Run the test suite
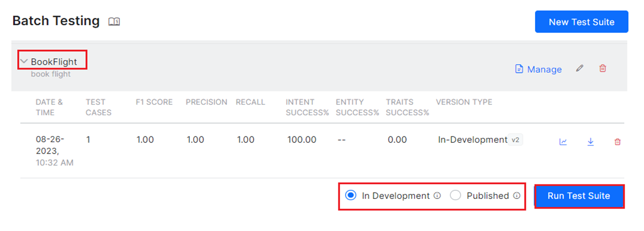This screenshot has height=231, width=644. coord(579,196)
